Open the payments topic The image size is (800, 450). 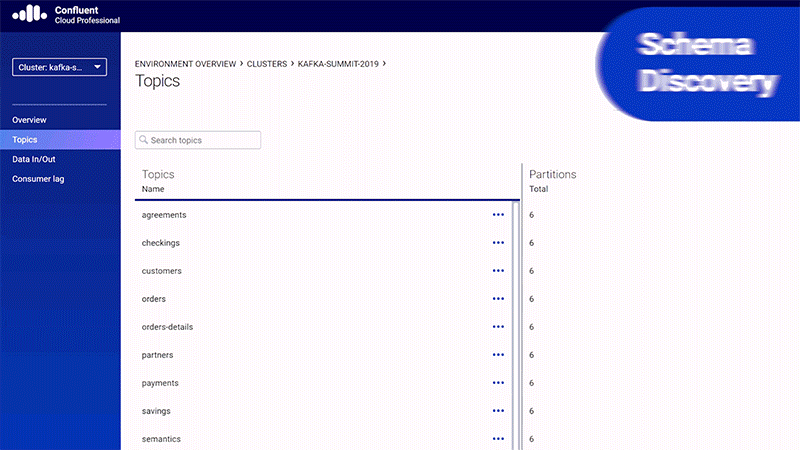[160, 383]
